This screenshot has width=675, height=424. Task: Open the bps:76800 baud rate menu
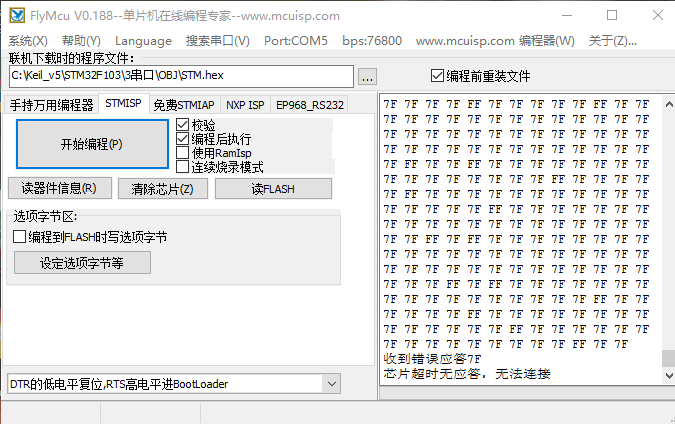372,41
